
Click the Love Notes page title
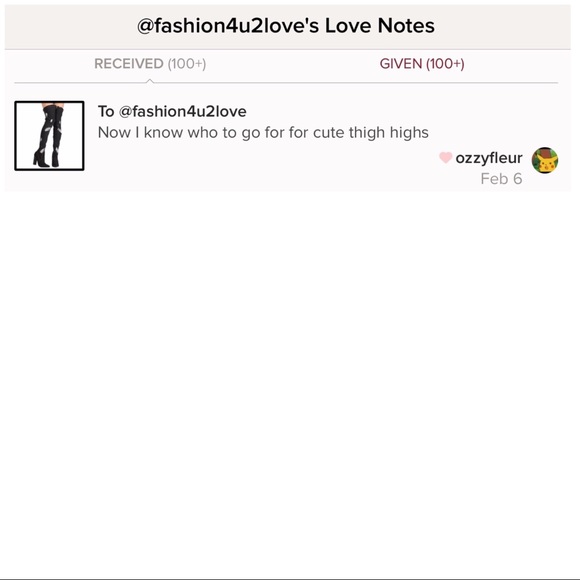[286, 26]
